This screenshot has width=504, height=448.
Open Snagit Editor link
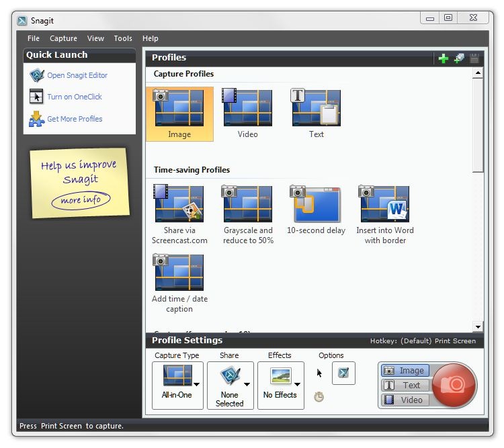(77, 75)
